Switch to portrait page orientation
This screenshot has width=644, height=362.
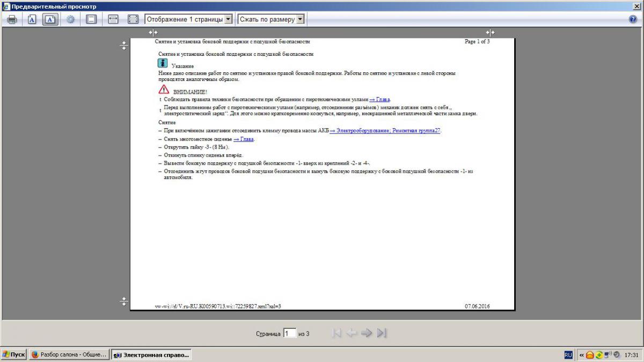point(32,19)
